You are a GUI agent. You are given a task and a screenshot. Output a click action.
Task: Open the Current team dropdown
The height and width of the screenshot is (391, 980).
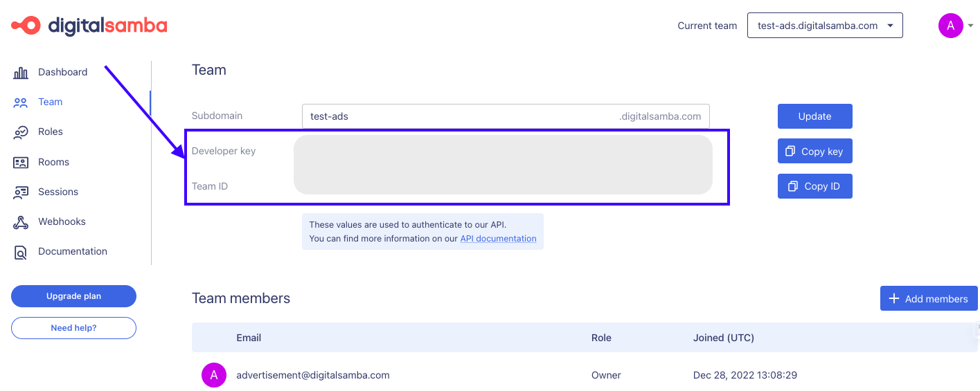tap(825, 26)
